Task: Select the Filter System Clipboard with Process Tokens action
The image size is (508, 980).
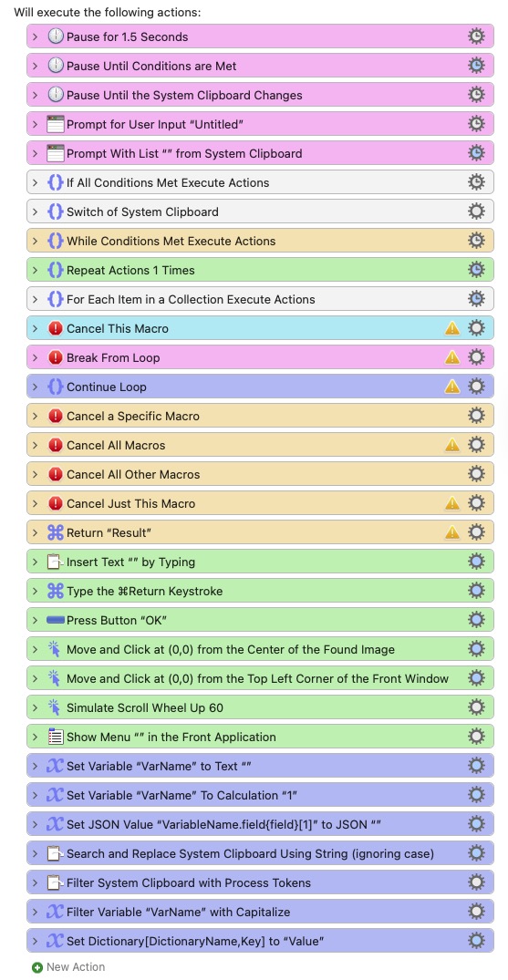Action: [x=260, y=882]
